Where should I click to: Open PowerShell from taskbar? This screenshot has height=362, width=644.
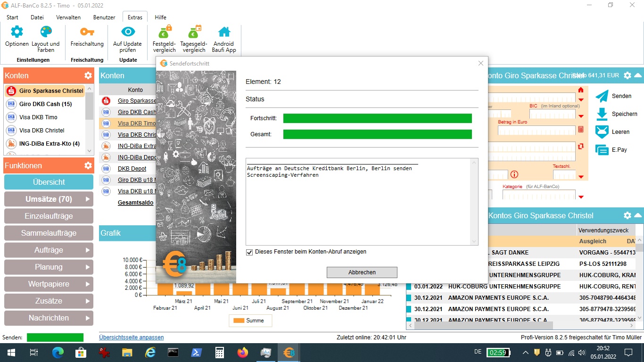pyautogui.click(x=196, y=352)
